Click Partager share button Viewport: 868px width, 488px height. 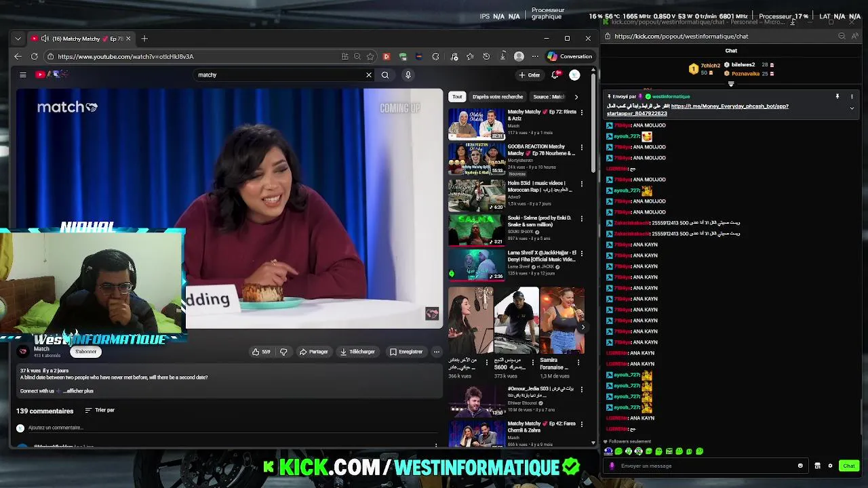coord(314,352)
